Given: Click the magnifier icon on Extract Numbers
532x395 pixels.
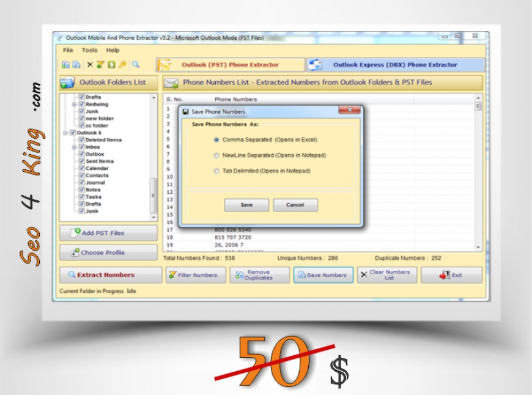Looking at the screenshot, I should (x=72, y=274).
